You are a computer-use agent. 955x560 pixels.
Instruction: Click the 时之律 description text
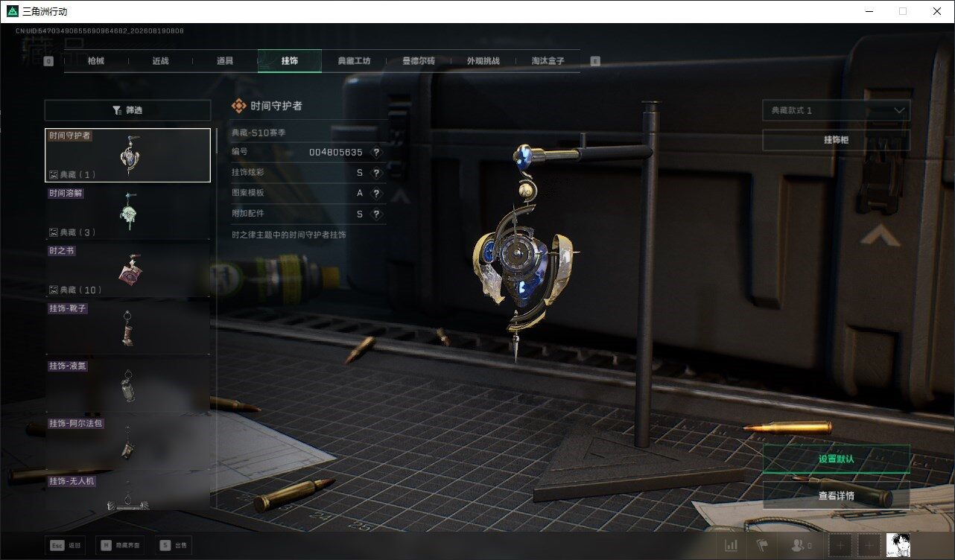point(289,235)
